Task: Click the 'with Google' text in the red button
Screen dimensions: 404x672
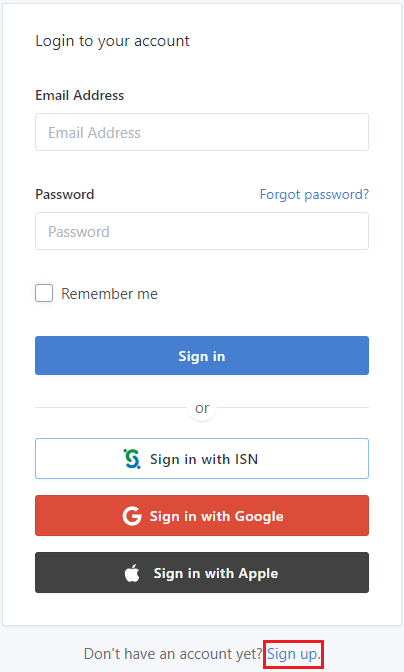Action: (x=242, y=516)
